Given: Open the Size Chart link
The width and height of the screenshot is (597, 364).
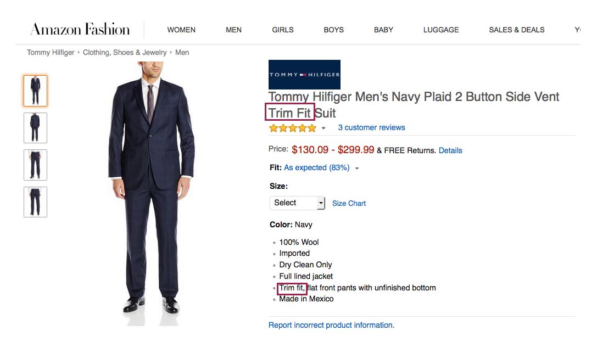Looking at the screenshot, I should click(349, 203).
